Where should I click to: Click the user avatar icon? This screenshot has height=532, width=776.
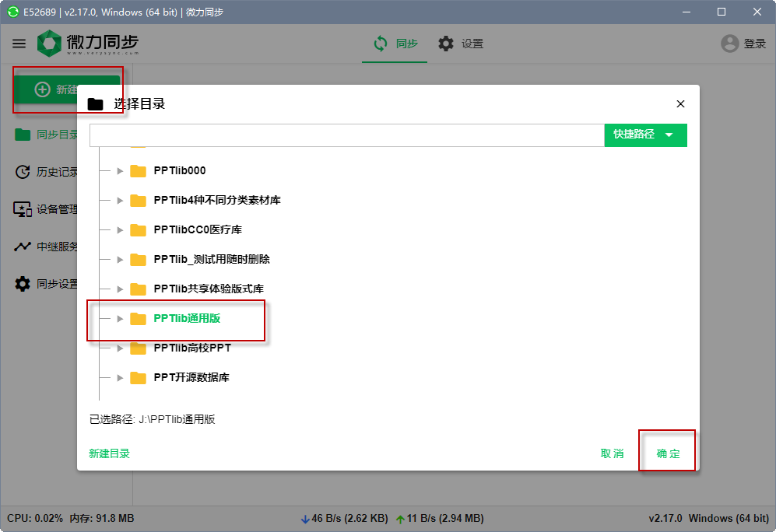tap(729, 44)
